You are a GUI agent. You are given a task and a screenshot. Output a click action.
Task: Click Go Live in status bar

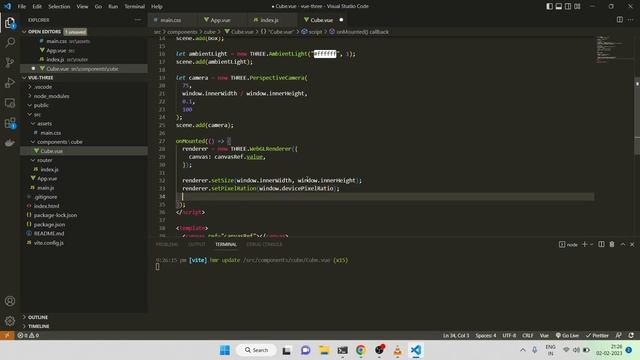[x=567, y=335]
